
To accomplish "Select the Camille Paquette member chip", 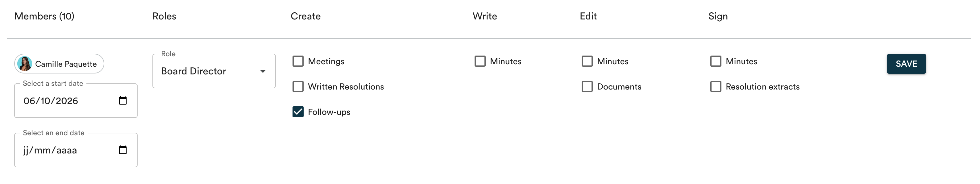I will point(59,64).
